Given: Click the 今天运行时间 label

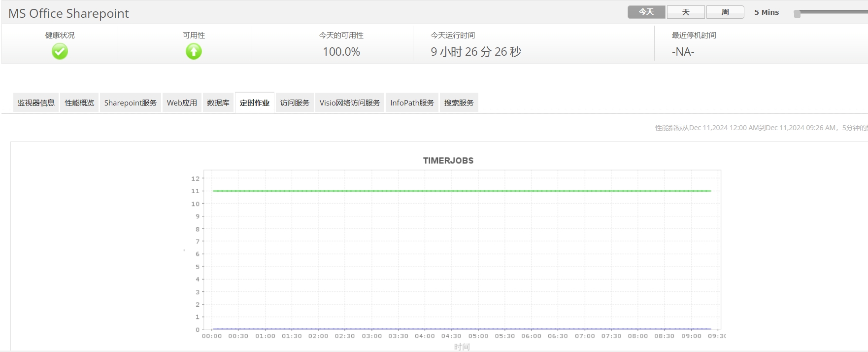Looking at the screenshot, I should point(453,35).
